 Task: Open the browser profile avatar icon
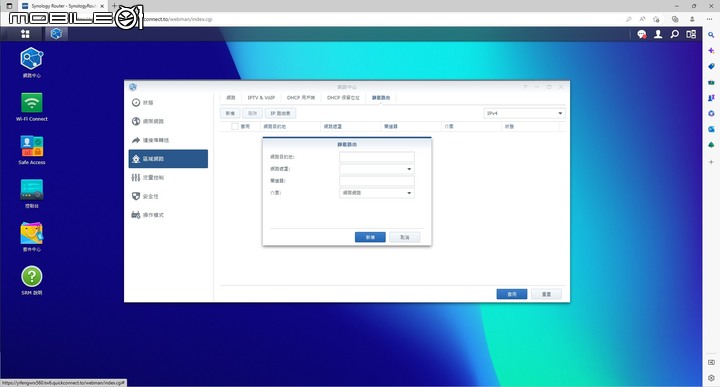692,19
